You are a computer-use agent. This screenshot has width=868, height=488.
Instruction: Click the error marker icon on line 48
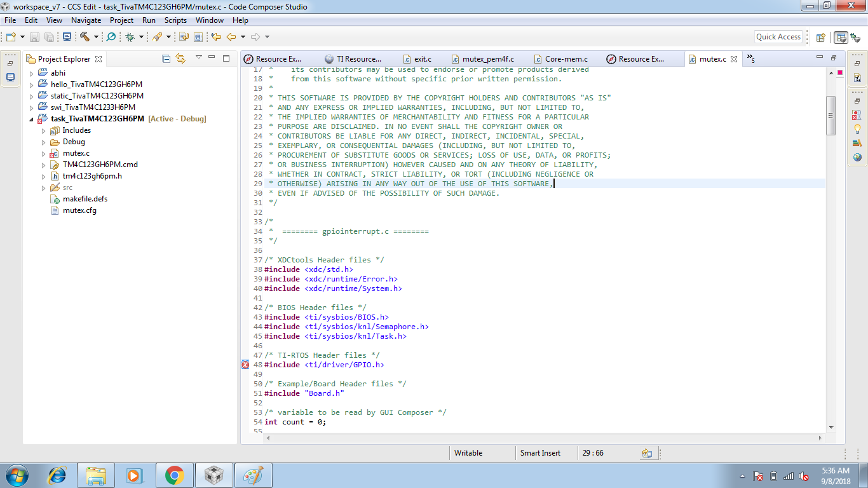tap(245, 365)
